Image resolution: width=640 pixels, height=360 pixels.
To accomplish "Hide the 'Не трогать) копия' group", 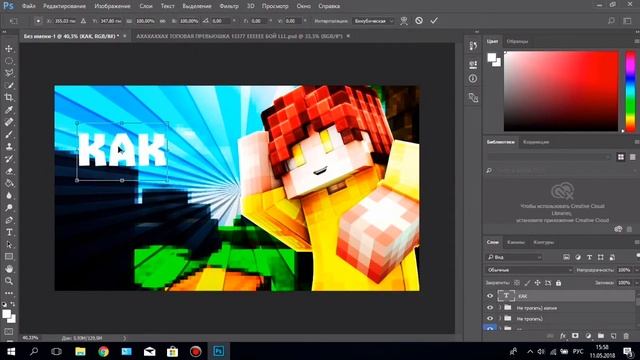I will point(490,308).
